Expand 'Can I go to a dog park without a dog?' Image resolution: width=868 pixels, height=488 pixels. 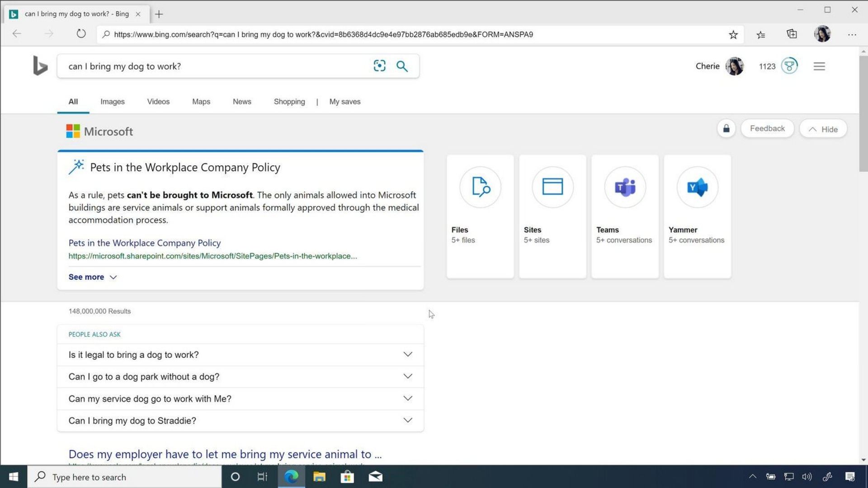coord(407,376)
